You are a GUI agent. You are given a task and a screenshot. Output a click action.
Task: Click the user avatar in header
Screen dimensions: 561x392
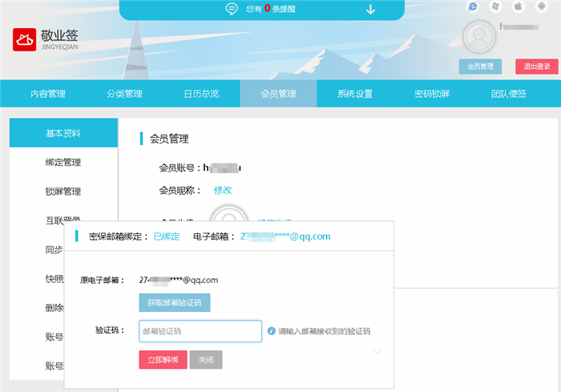(479, 37)
